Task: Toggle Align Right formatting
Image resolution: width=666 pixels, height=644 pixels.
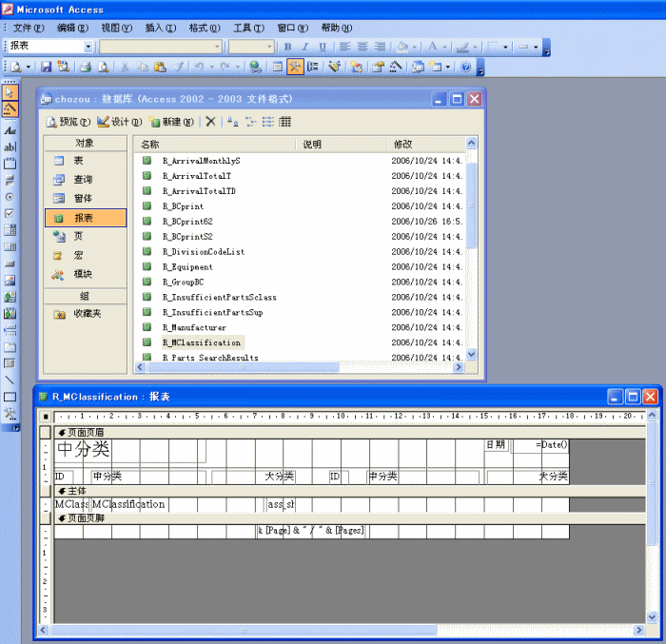Action: tap(381, 47)
